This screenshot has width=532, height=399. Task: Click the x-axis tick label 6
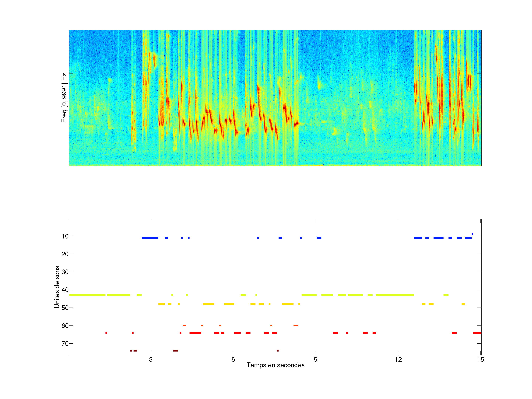point(233,359)
